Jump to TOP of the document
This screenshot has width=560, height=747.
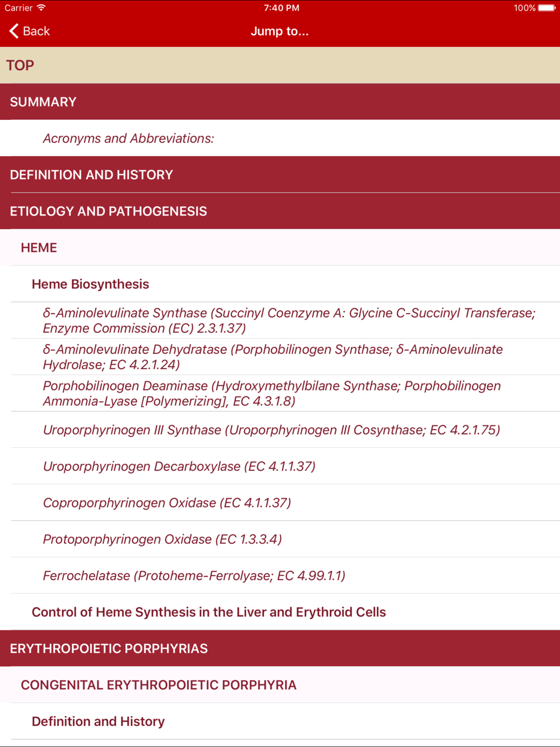280,66
